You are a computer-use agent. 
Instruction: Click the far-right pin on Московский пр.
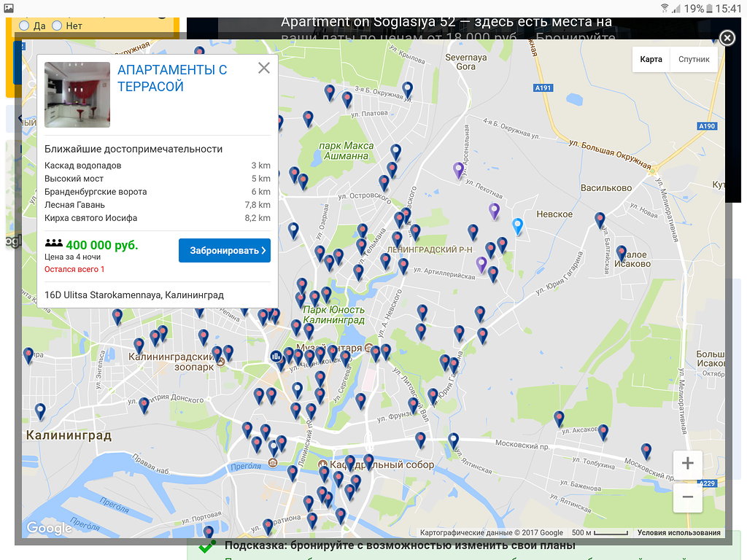click(x=646, y=451)
